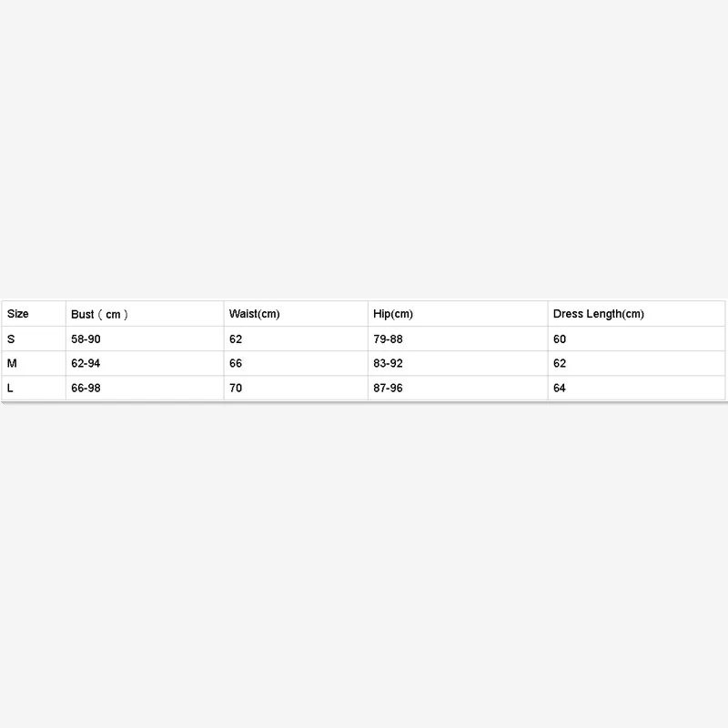Screen dimensions: 728x728
Task: Select dress length 64 cell
Action: point(636,388)
